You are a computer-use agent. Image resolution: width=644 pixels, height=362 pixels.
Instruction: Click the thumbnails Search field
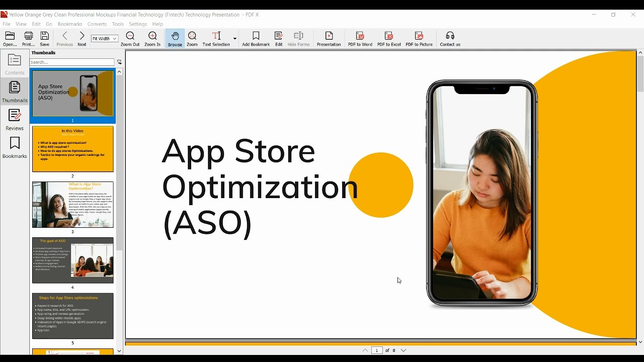coord(72,62)
